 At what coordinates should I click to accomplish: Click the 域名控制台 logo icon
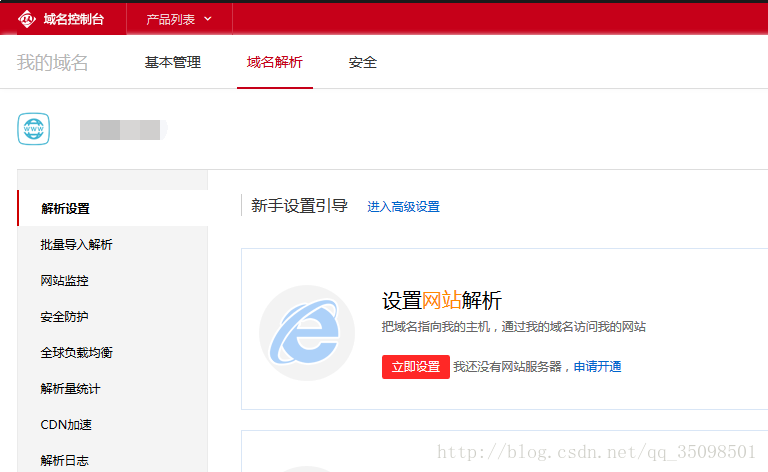tap(26, 19)
